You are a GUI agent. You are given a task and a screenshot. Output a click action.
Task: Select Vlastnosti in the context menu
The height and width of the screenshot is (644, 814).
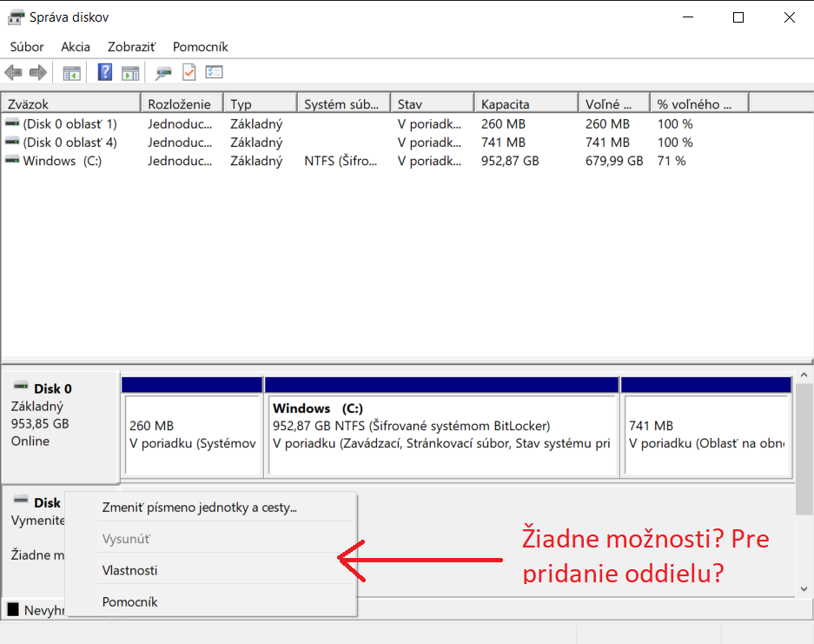tap(129, 570)
